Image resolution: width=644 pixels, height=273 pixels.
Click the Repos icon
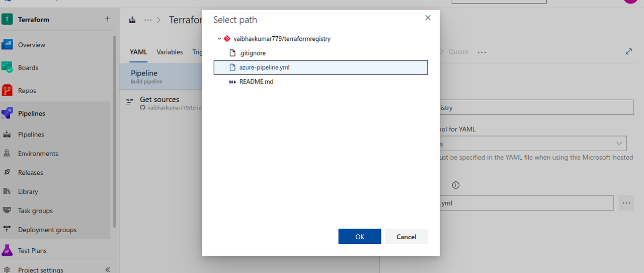(7, 91)
